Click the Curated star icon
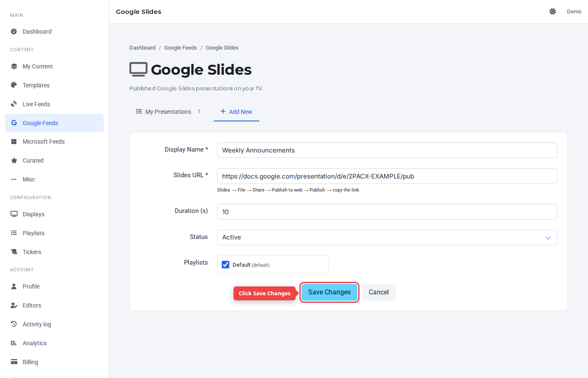Screen dimensions: 588x378 (x=14, y=160)
